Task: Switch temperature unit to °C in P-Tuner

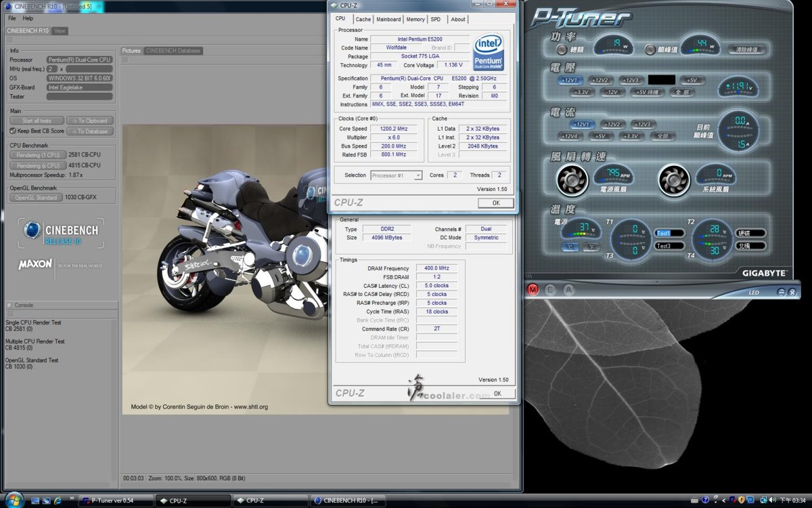Action: (570, 247)
